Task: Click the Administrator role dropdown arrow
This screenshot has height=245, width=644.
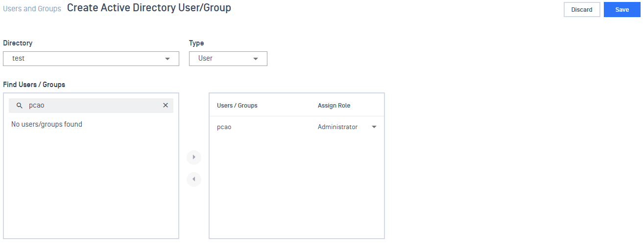Action: [x=374, y=127]
